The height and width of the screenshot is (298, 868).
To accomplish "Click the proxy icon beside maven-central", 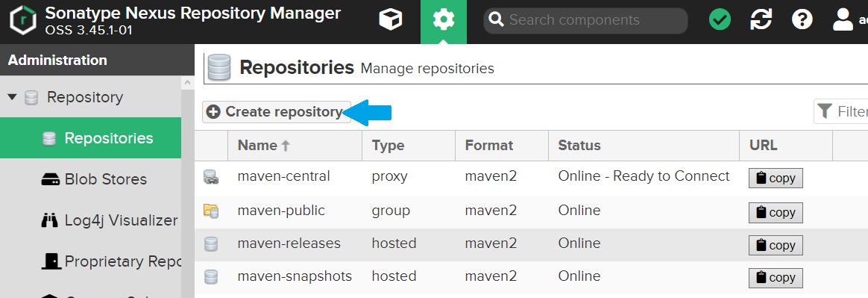I will tap(211, 178).
